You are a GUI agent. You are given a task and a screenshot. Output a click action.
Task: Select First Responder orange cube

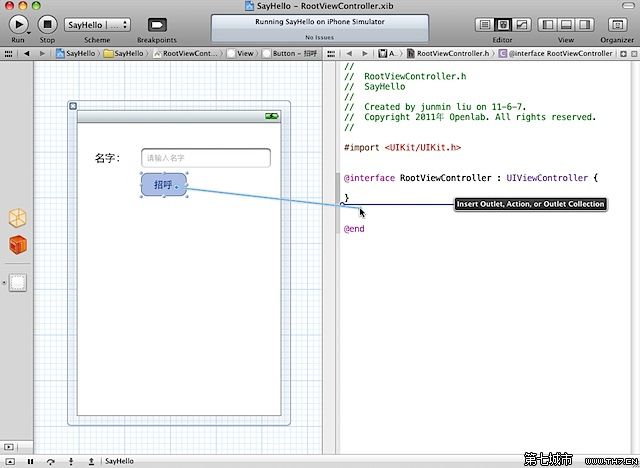point(18,245)
